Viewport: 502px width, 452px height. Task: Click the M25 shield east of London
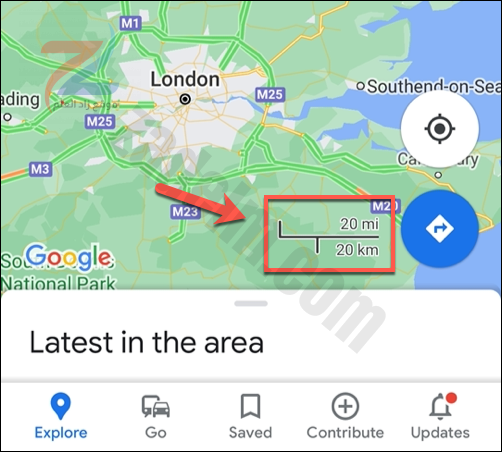(270, 95)
